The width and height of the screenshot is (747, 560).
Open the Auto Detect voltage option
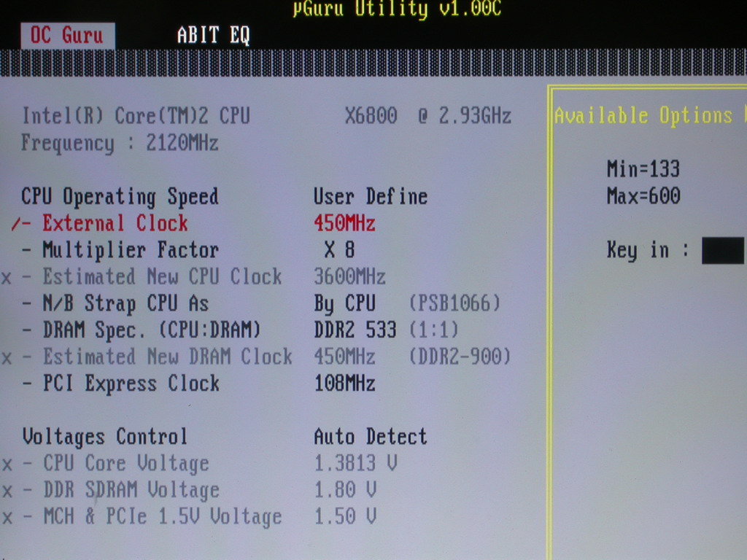point(370,437)
